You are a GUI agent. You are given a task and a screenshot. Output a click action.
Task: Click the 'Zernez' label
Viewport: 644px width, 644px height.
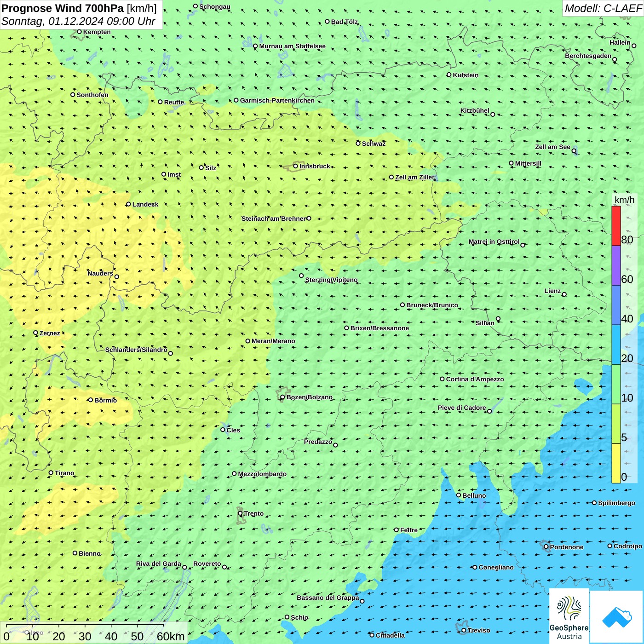point(50,333)
